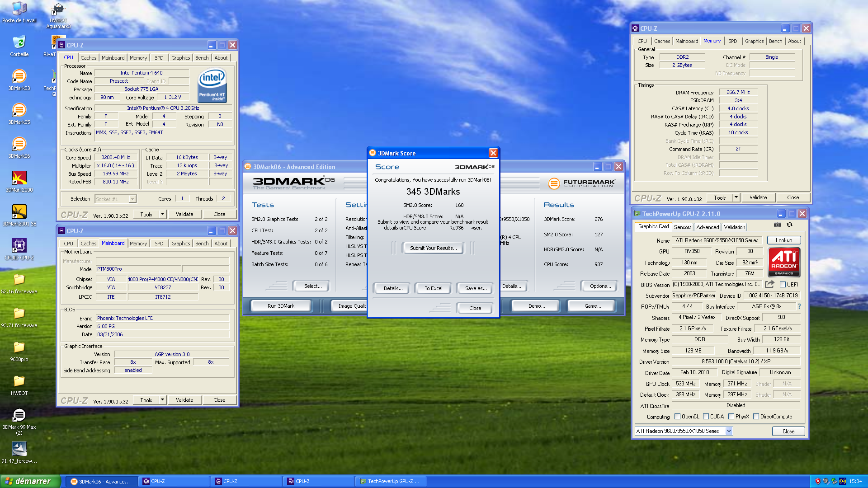Click the ATI Radeon logo in GPU-Z
The width and height of the screenshot is (868, 488).
784,262
